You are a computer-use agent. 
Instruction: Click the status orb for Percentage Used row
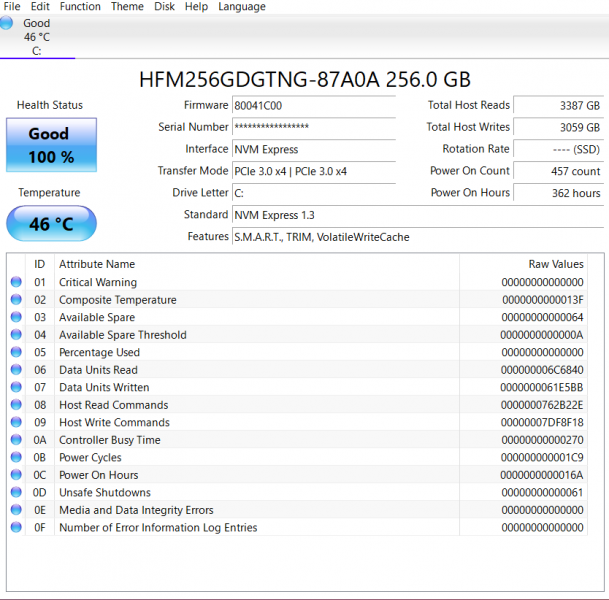point(16,353)
